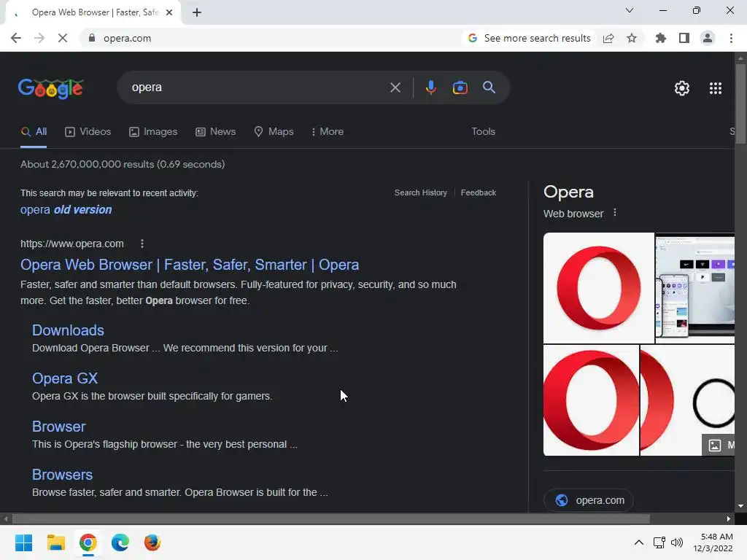The width and height of the screenshot is (747, 560).
Task: Click the Google holiday logo
Action: tap(50, 88)
